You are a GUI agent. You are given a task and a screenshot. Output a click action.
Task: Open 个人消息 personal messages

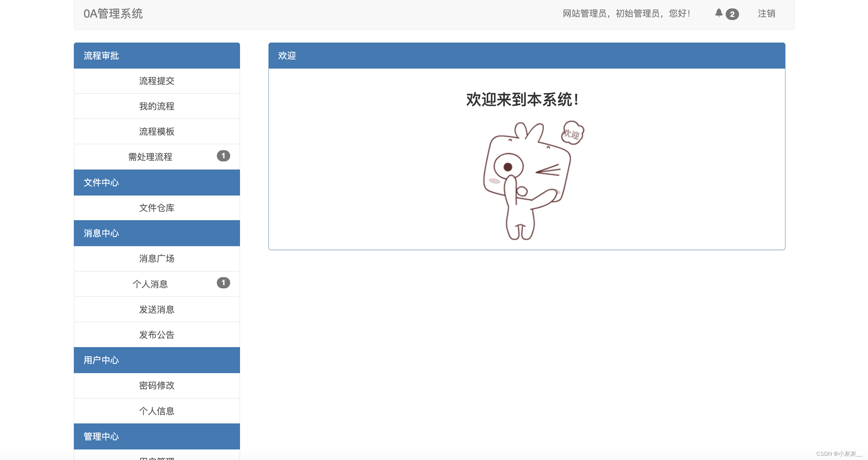(151, 284)
